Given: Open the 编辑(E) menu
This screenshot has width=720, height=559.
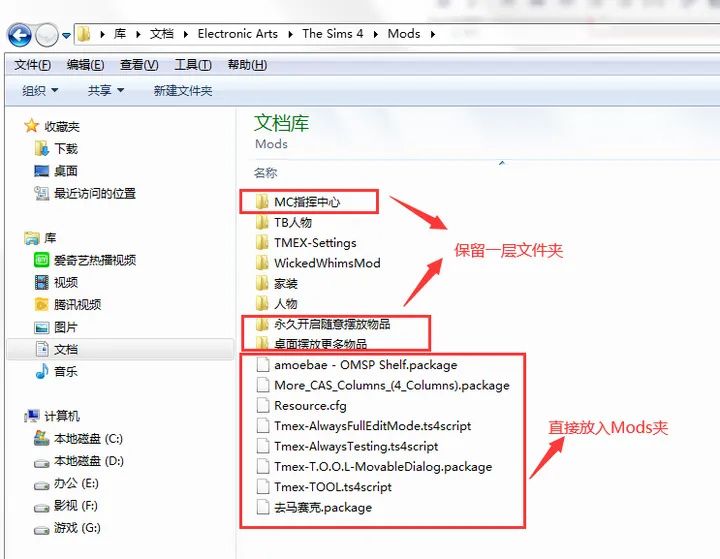Looking at the screenshot, I should [x=85, y=65].
